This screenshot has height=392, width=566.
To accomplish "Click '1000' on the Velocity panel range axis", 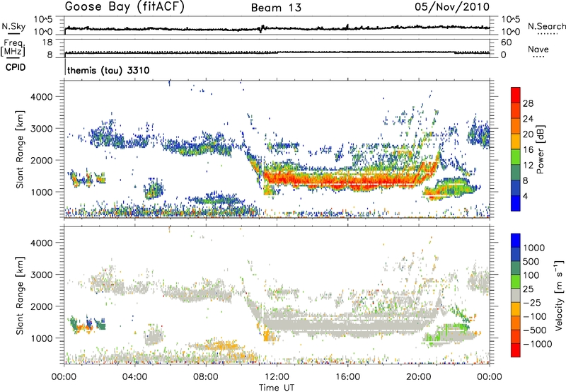I will (41, 338).
